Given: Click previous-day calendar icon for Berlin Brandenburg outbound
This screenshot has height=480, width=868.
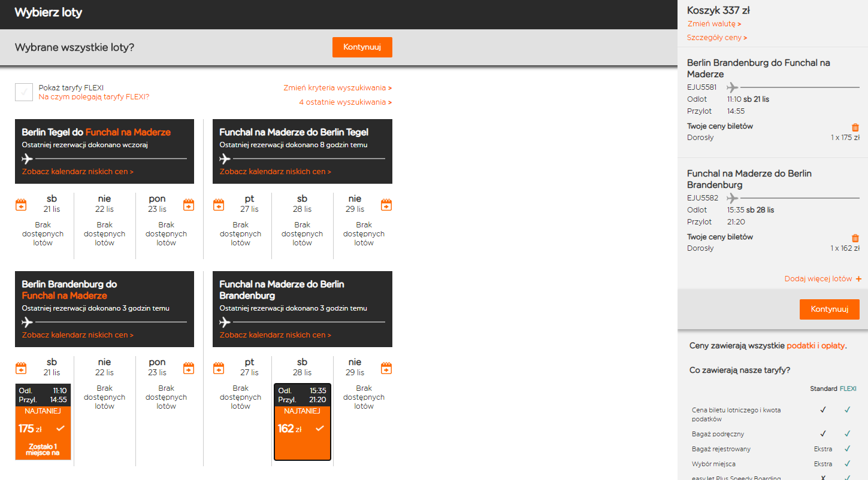Looking at the screenshot, I should [x=21, y=368].
